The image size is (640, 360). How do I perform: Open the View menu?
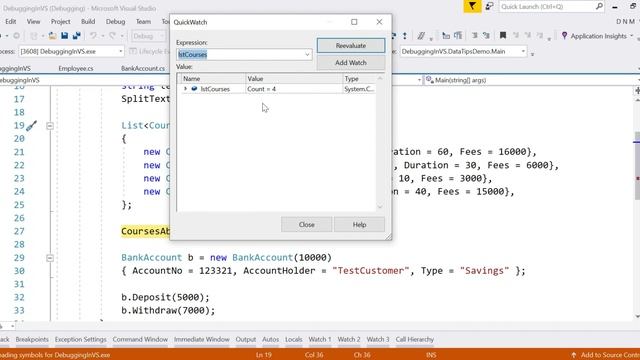pos(33,22)
